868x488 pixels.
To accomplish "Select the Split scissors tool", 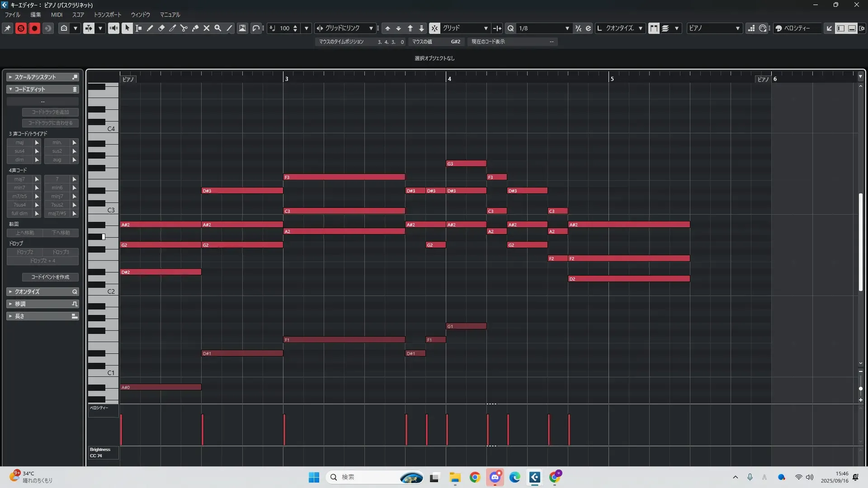I will 184,28.
